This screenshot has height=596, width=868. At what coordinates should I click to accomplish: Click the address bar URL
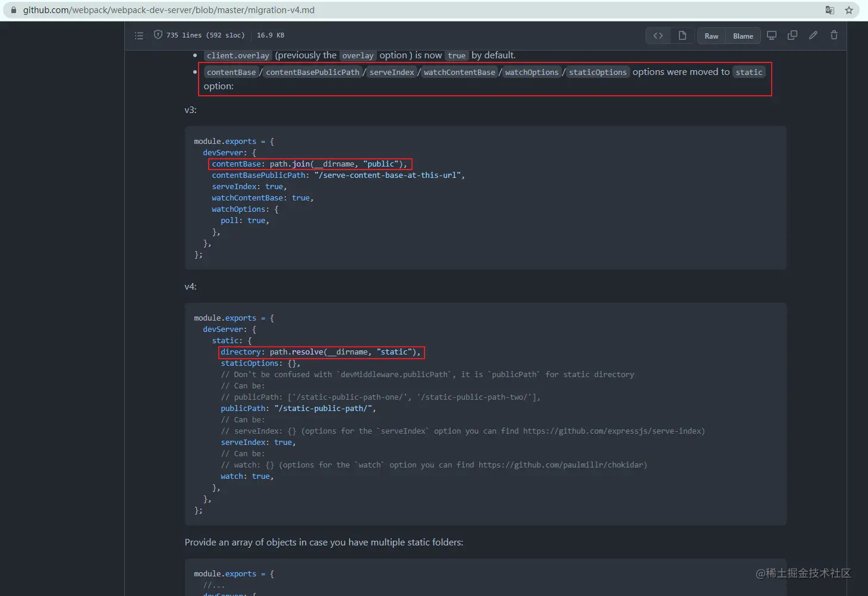pyautogui.click(x=169, y=10)
